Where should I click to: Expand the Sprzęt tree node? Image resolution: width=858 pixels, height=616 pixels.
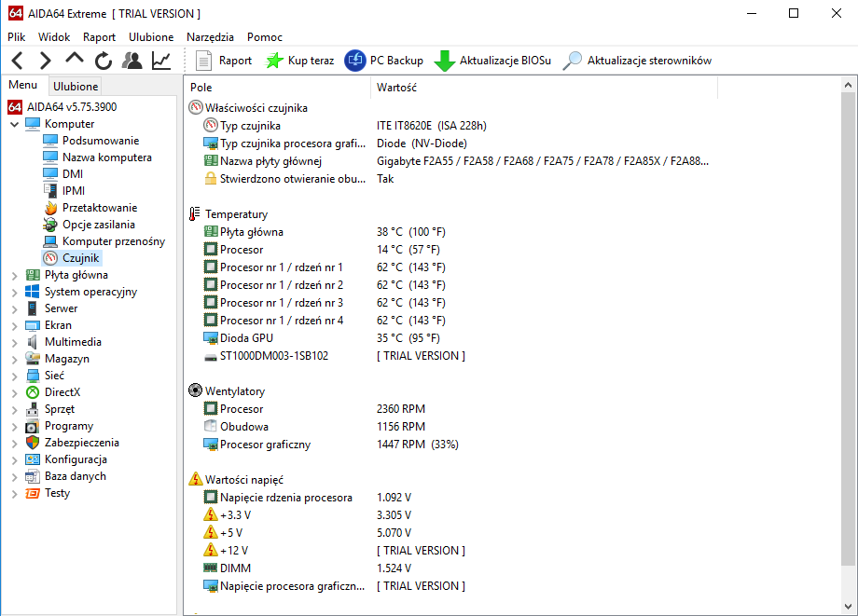(15, 410)
